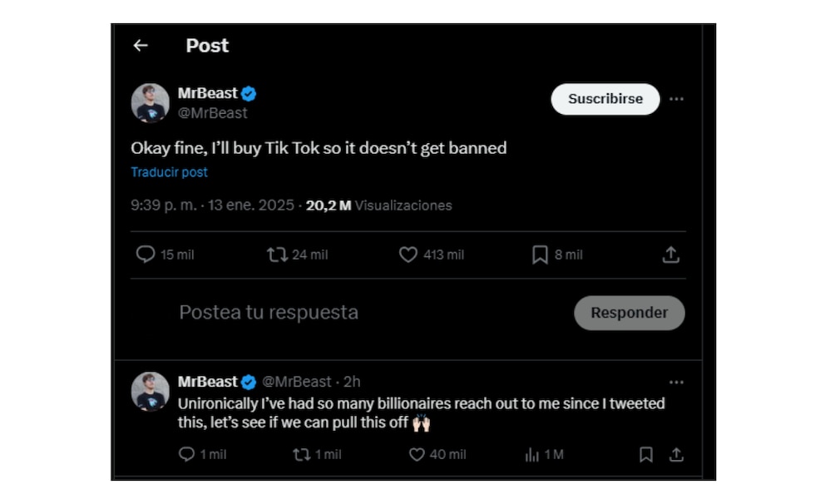Repost the reply about billionaires
The width and height of the screenshot is (825, 504).
(301, 455)
